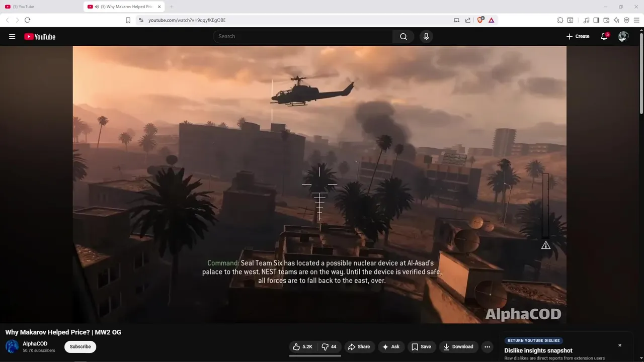Image resolution: width=644 pixels, height=362 pixels.
Task: Share this page via the address bar icon
Action: [468, 20]
